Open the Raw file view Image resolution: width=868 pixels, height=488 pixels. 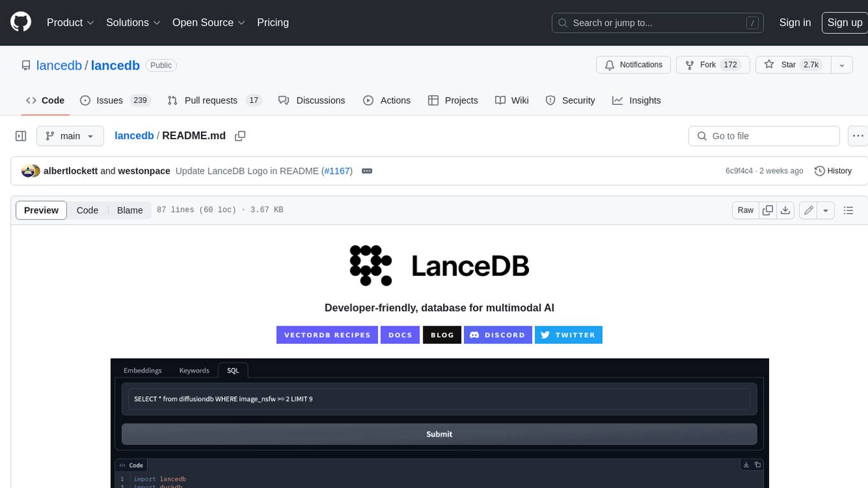(x=745, y=210)
